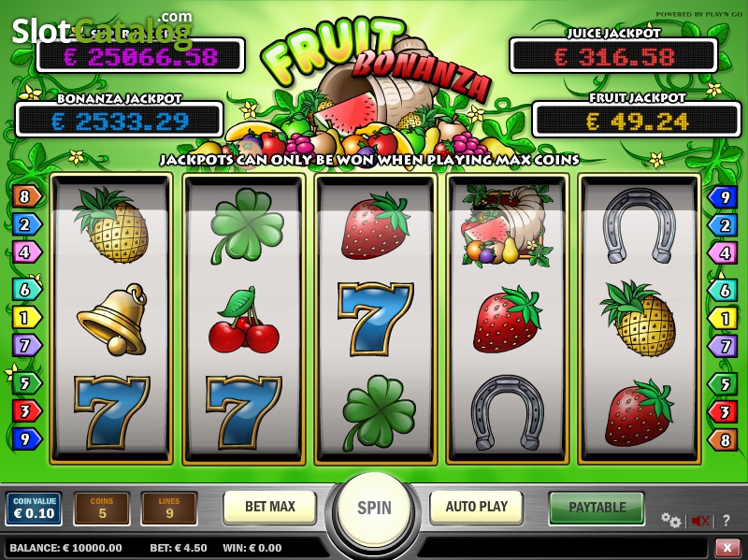Select pink payline 4 marker on right
Image resolution: width=748 pixels, height=560 pixels.
(722, 252)
